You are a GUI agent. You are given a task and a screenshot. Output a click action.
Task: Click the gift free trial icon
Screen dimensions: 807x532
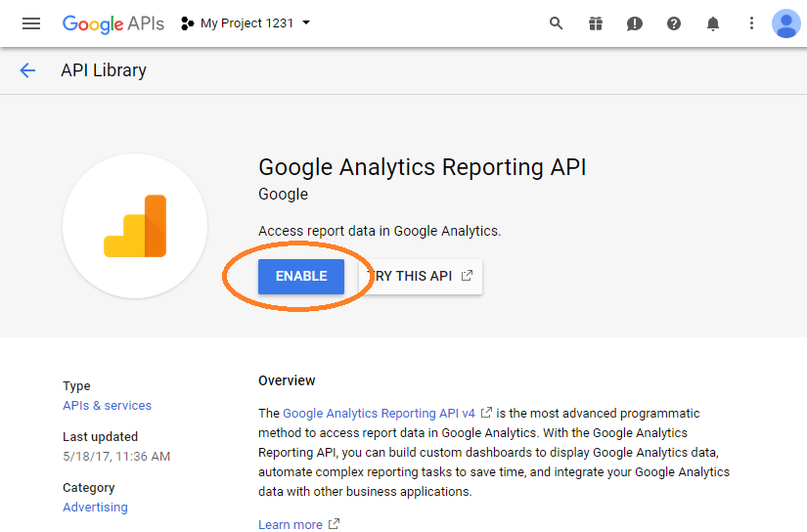tap(596, 23)
